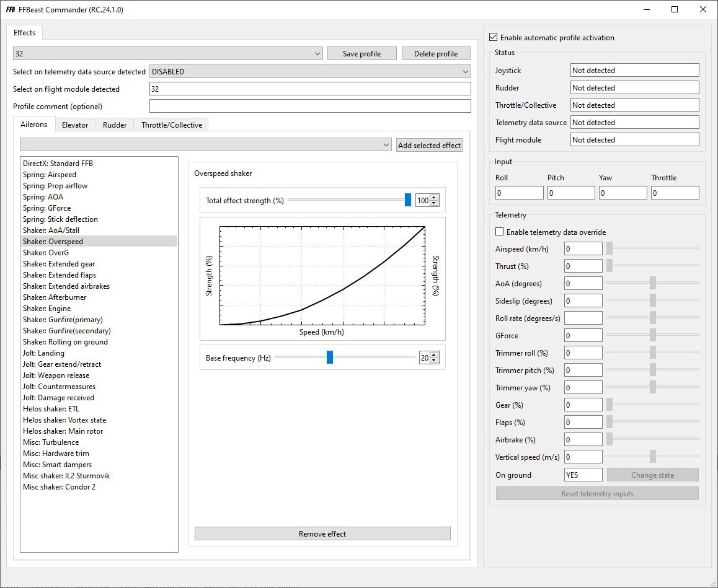Viewport: 718px width, 588px height.
Task: Click the Total effect strength slider handle
Action: point(408,200)
